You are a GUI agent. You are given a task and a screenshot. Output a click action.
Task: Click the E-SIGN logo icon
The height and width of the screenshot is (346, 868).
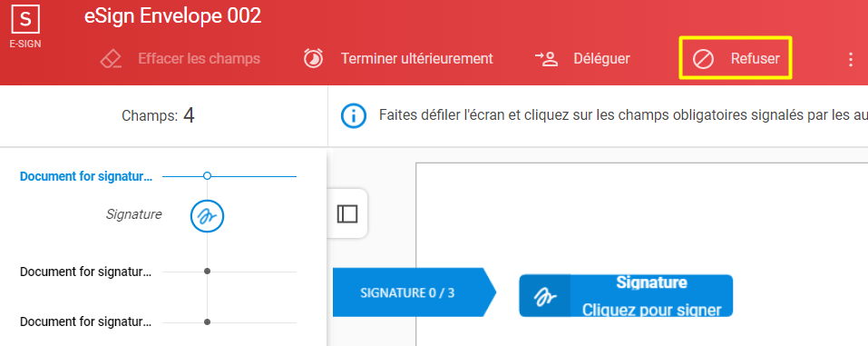click(25, 20)
